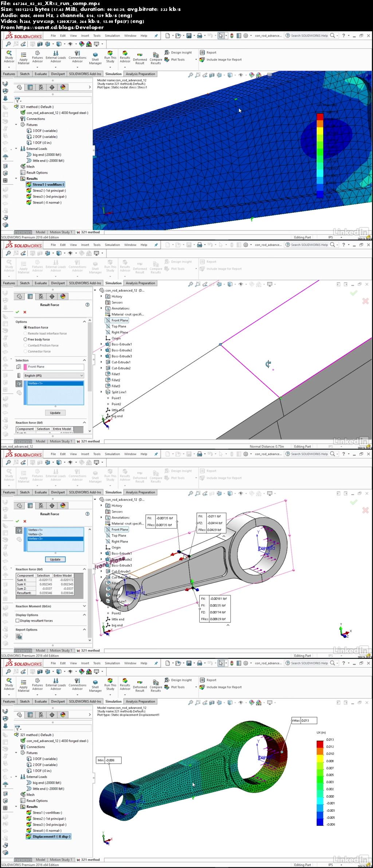The width and height of the screenshot is (373, 868).
Task: Click the plane icon beside the Front Plane selection box
Action: [x=19, y=367]
